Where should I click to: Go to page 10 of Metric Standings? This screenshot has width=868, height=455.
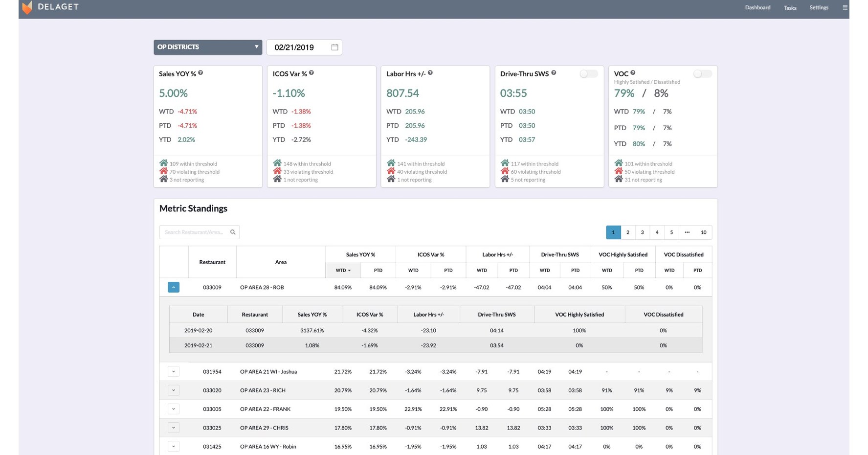coord(703,232)
